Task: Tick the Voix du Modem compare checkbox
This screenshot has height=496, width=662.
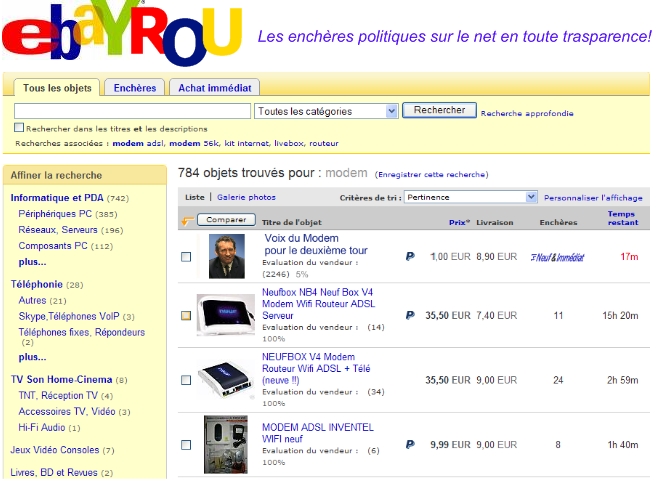Action: pyautogui.click(x=186, y=257)
